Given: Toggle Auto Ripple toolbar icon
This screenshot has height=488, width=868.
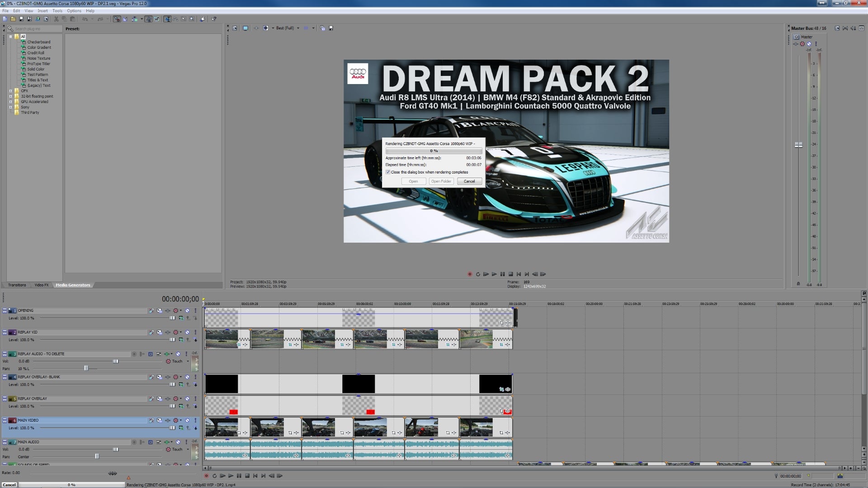Looking at the screenshot, I should [134, 19].
